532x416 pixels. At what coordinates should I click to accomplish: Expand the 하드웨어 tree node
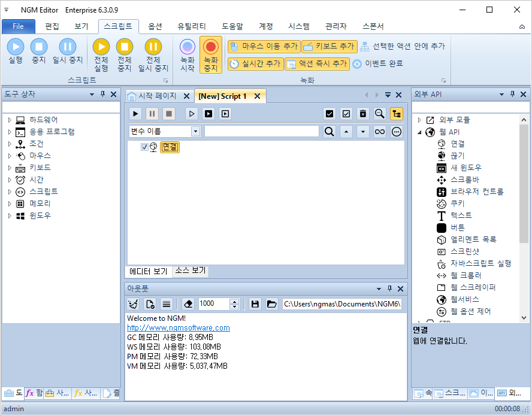10,120
